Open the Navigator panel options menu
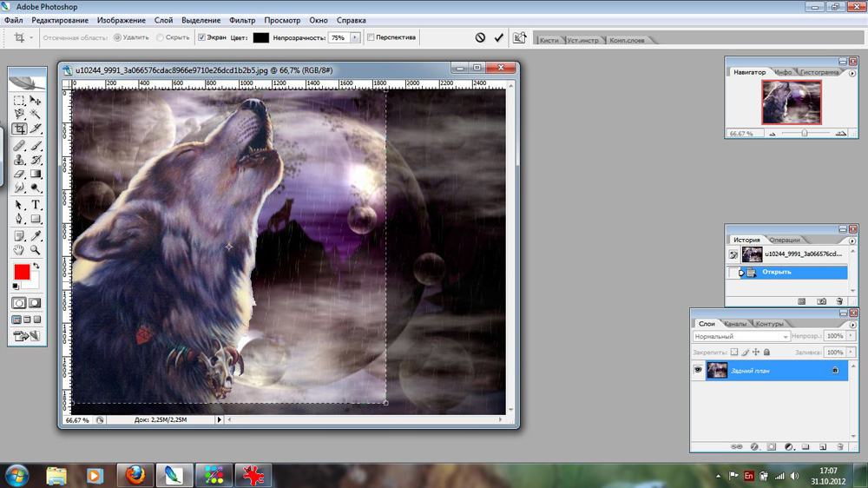This screenshot has width=868, height=488. [852, 73]
